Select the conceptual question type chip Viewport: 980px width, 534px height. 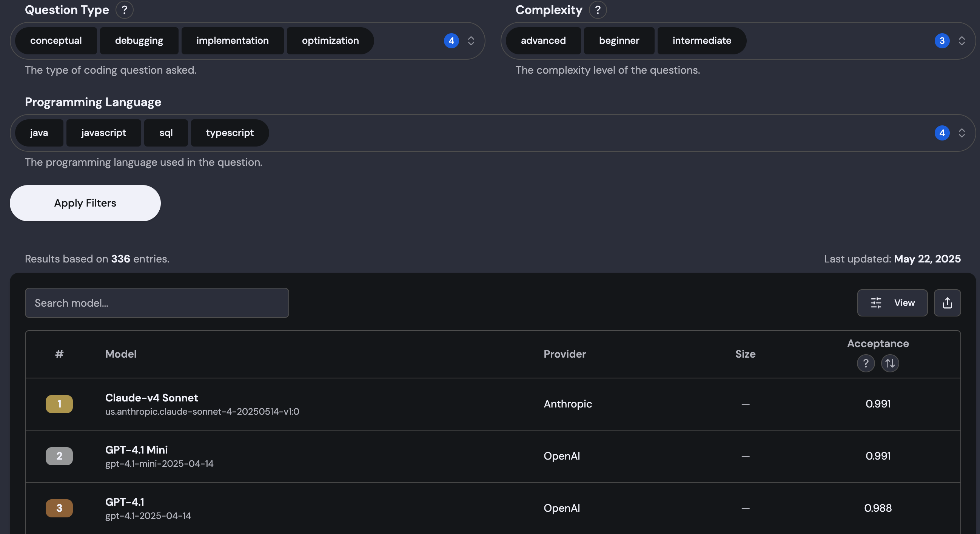[56, 41]
